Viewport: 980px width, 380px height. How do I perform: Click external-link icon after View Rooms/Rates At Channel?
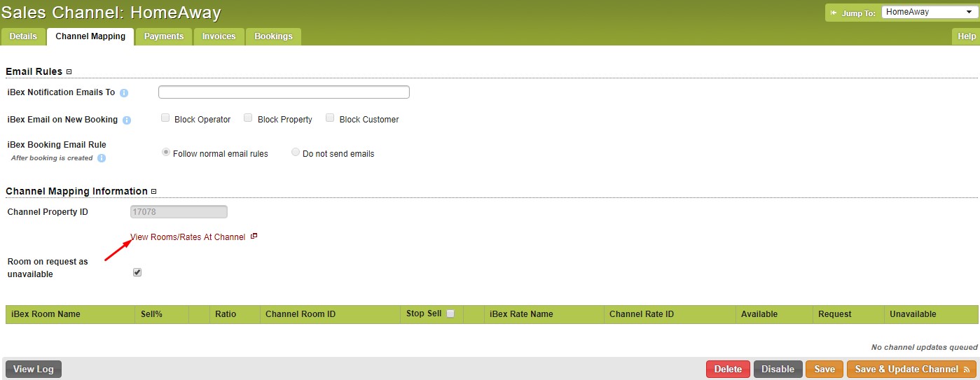254,237
